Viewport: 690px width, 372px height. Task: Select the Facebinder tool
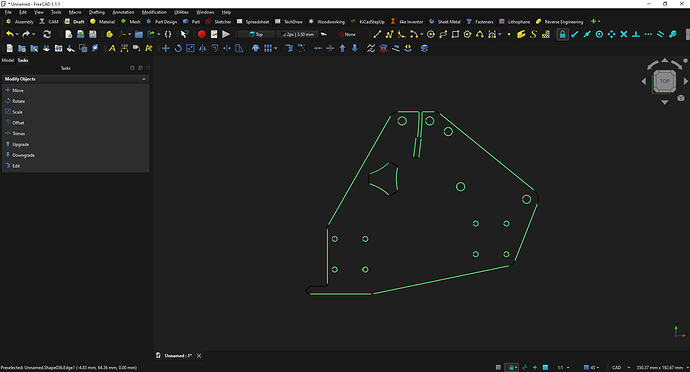[x=521, y=34]
